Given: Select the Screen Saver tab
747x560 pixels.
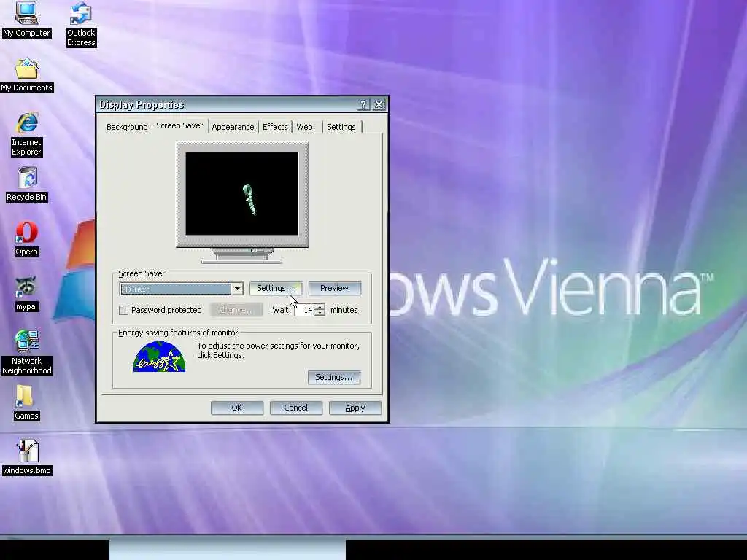Looking at the screenshot, I should [x=179, y=125].
